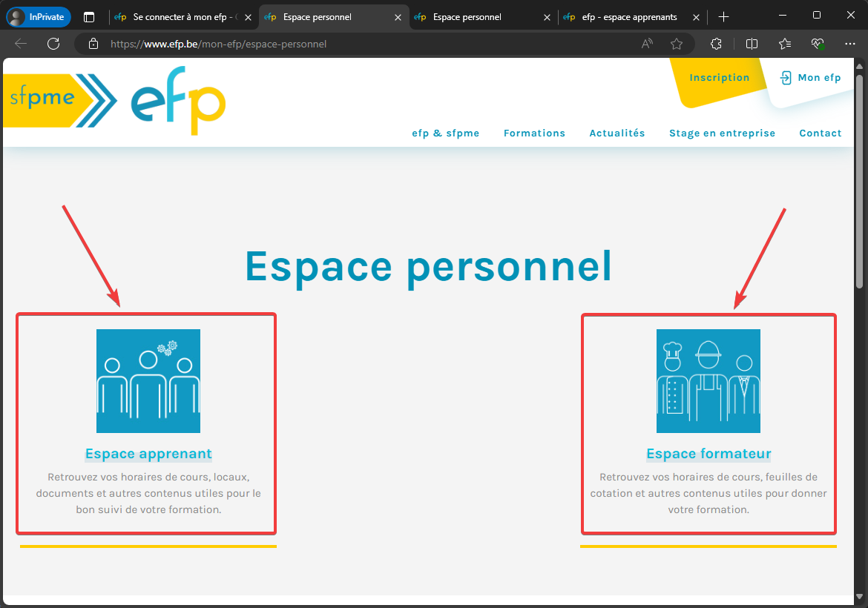Open the Formations menu

click(534, 133)
